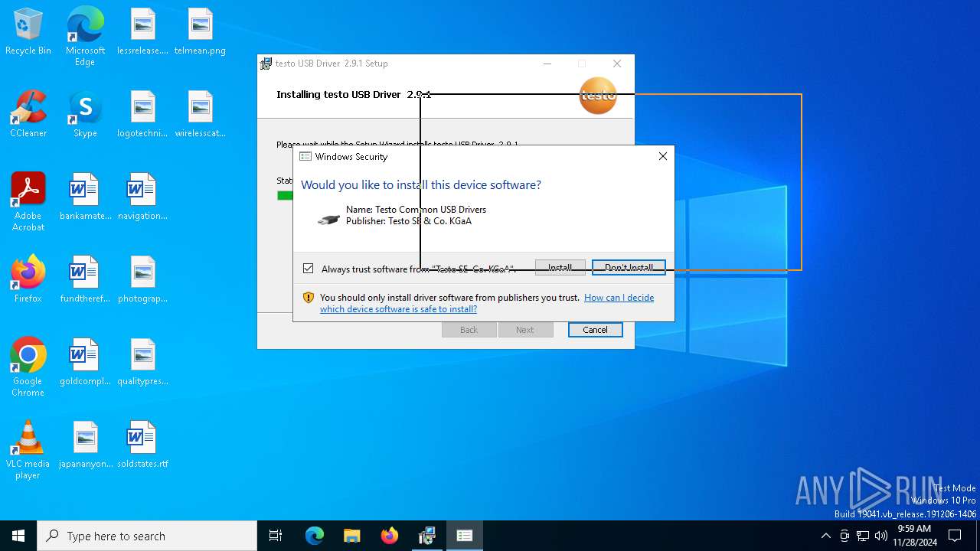Select the bankamate Word document

click(85, 197)
